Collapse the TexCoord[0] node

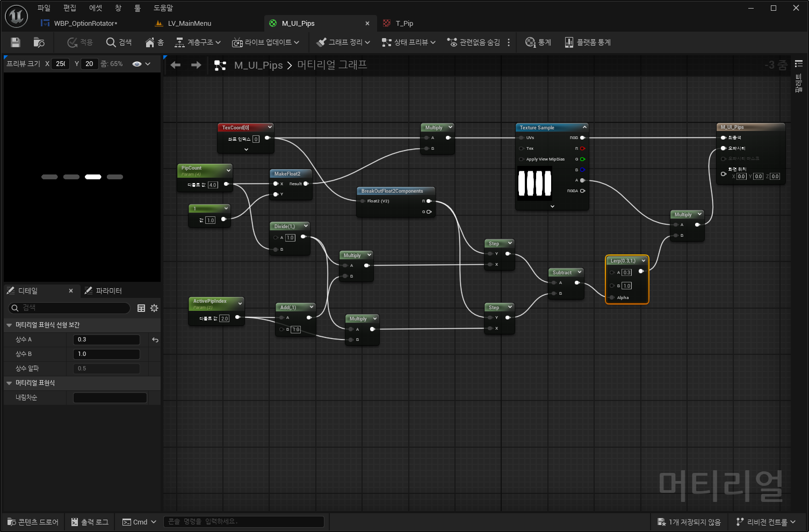pyautogui.click(x=270, y=127)
